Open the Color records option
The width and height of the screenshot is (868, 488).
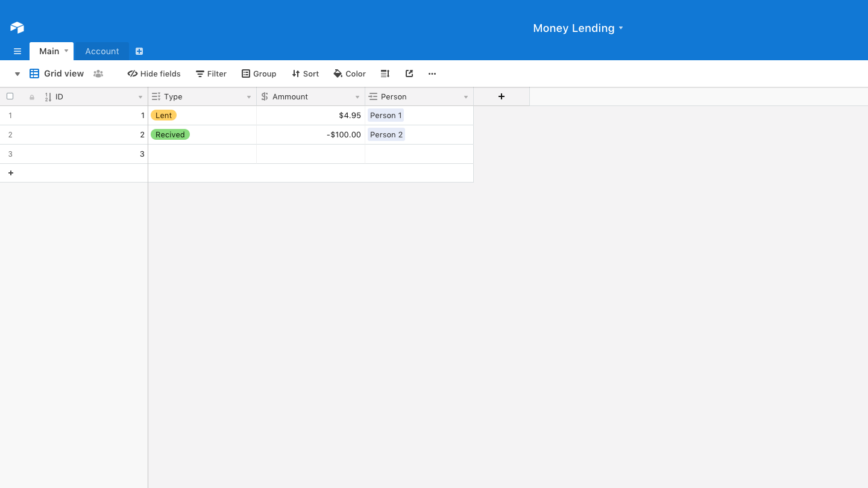coord(350,74)
